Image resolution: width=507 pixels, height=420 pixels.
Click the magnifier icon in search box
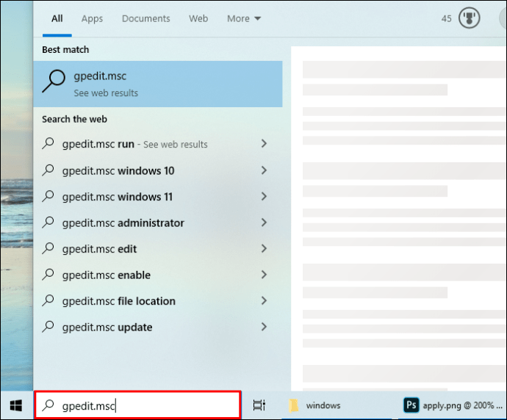[48, 405]
